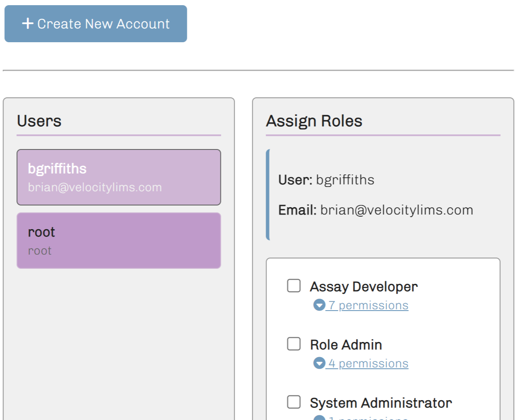Click the plus icon on Create New Account
The height and width of the screenshot is (420, 530).
[28, 23]
